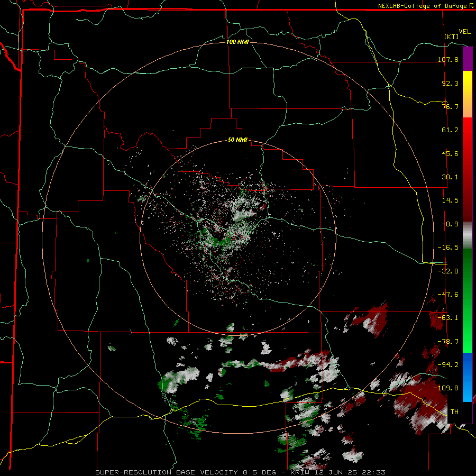Viewport: 476px width, 476px height.
Task: Click the Super-Resolution Base Velocity caption
Action: coord(241,472)
